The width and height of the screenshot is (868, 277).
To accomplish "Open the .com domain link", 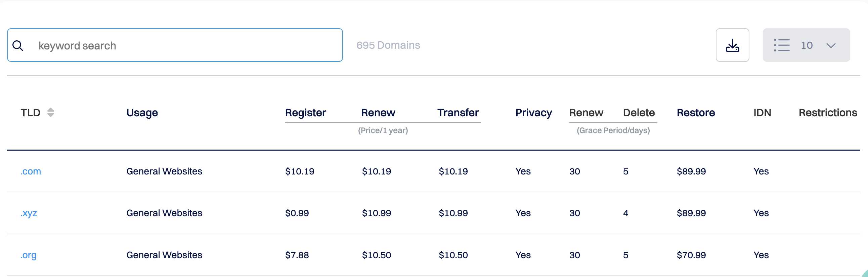I will (x=31, y=171).
